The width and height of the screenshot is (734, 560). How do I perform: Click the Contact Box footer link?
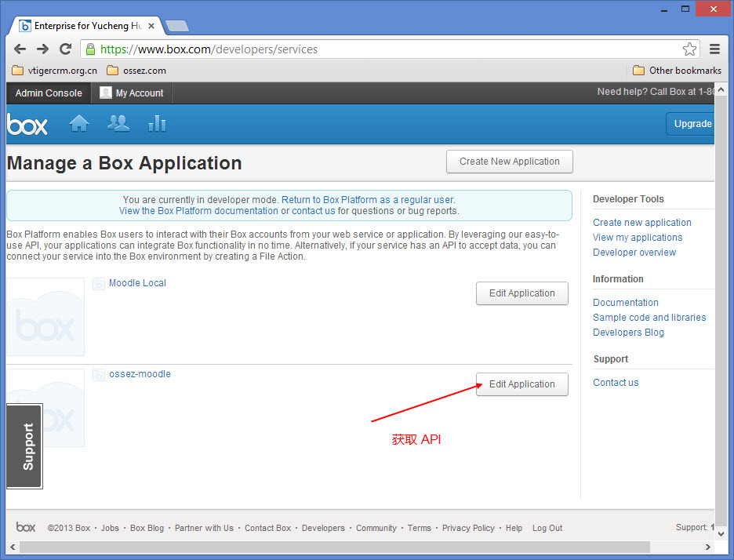[x=267, y=528]
